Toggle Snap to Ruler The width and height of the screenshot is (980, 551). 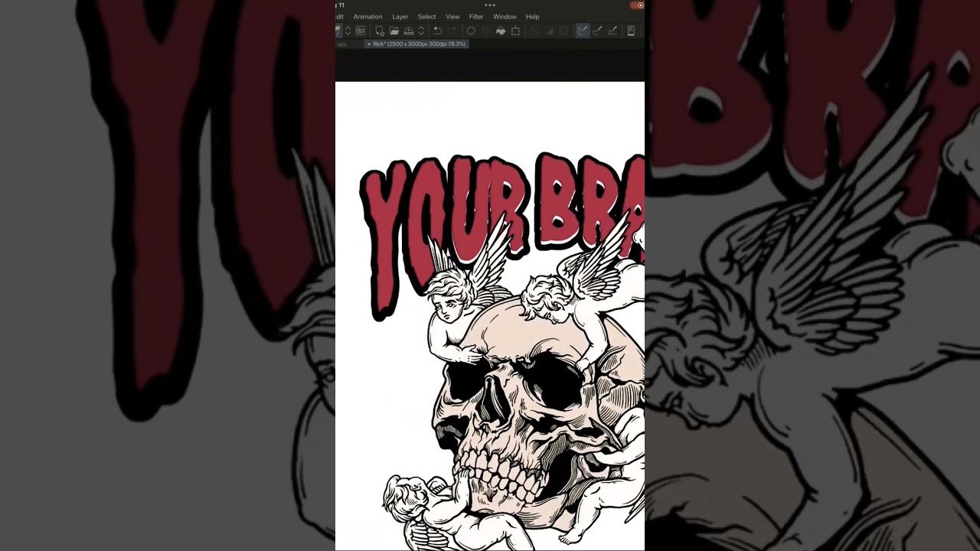[x=583, y=31]
